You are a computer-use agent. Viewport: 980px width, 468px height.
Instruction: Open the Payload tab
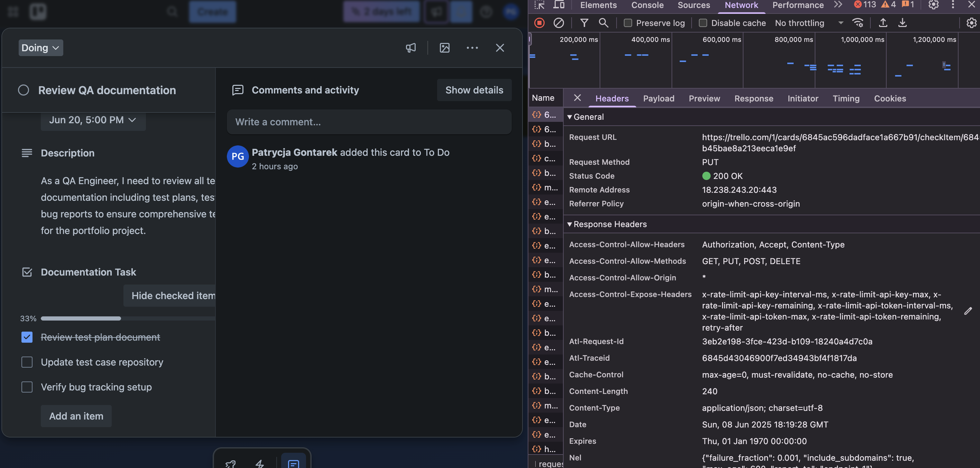click(x=658, y=98)
